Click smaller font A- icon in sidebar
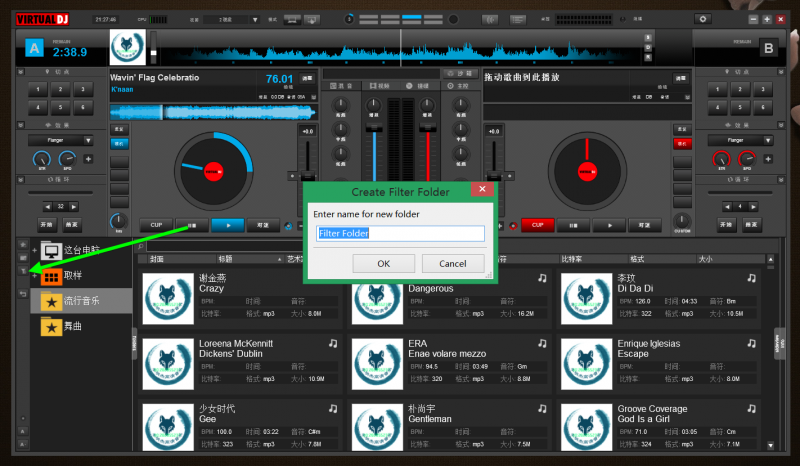The height and width of the screenshot is (466, 800). (x=23, y=445)
